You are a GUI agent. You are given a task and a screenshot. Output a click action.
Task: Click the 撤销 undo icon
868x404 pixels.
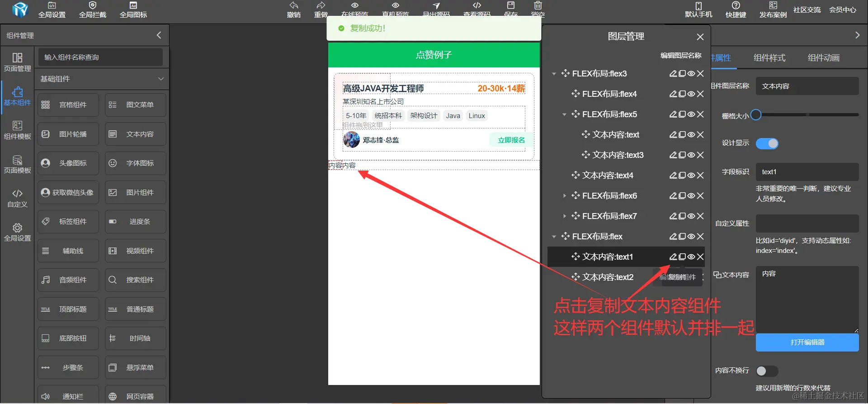click(294, 5)
